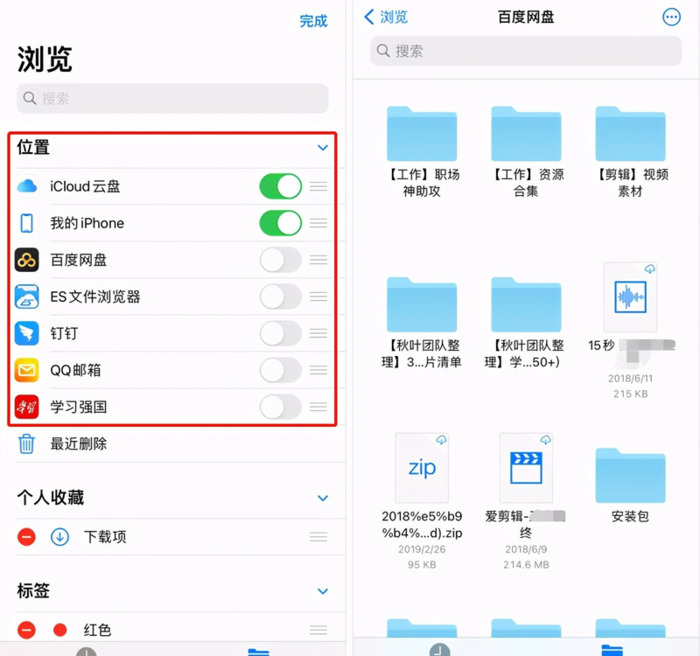The image size is (700, 656).
Task: Open 【工作】职场神助攻 folder
Action: click(422, 134)
